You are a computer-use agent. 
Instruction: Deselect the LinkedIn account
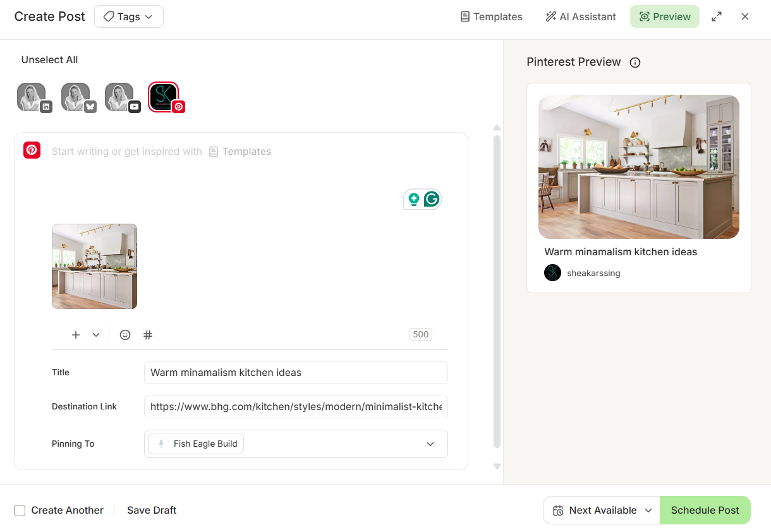(32, 97)
